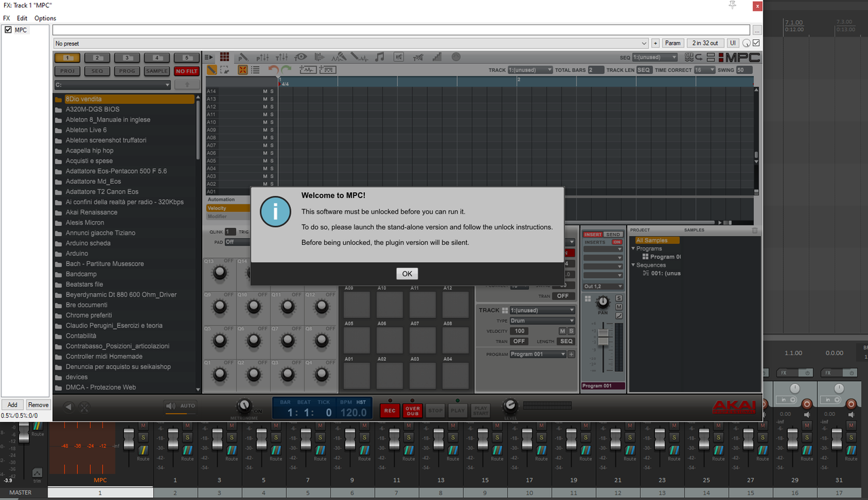Viewport: 868px width, 500px height.
Task: Toggle the plugin bypass checkbox next to UI
Action: [756, 43]
